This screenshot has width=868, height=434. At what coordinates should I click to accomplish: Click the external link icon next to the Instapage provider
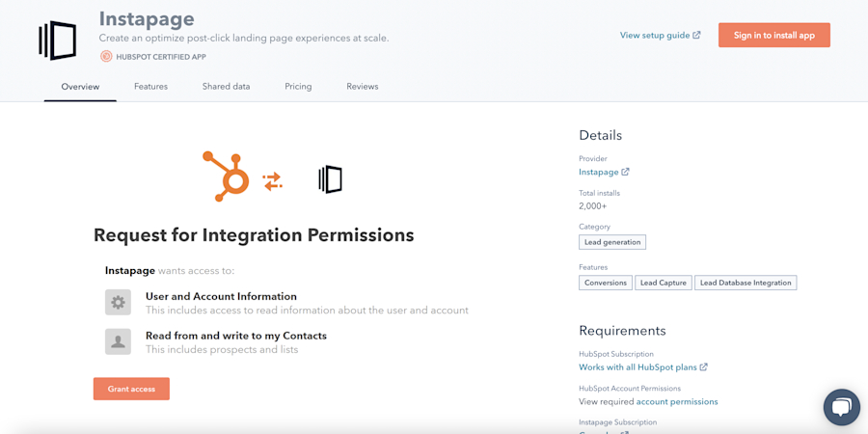click(x=626, y=172)
